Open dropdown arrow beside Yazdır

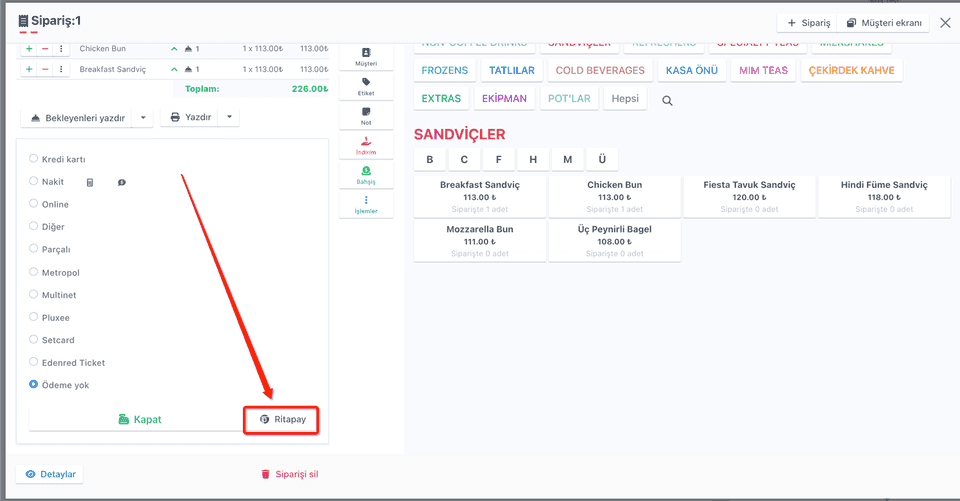coord(230,117)
